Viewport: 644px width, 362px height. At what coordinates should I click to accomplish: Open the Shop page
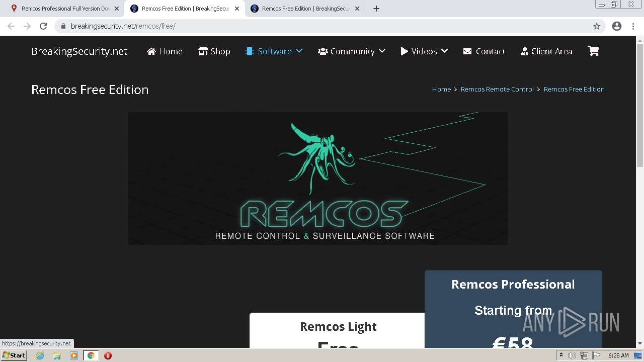tap(214, 51)
